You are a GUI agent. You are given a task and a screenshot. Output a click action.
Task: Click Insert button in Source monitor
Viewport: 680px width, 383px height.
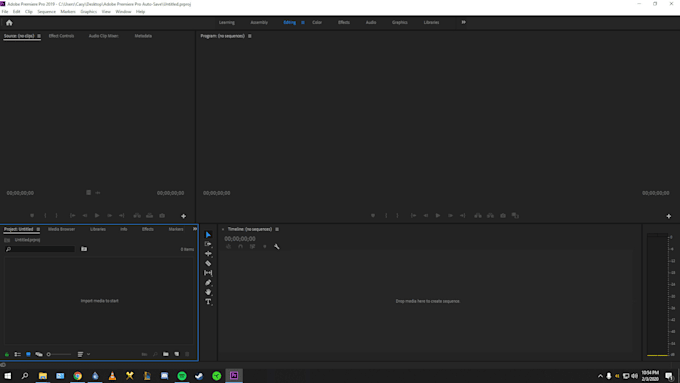click(137, 216)
